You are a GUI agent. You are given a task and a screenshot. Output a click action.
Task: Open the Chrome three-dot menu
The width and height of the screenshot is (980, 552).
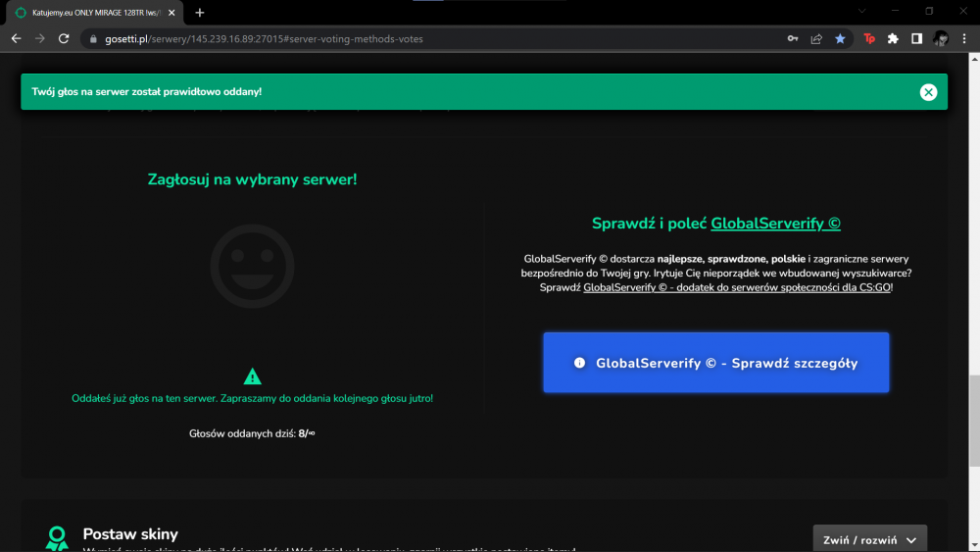click(964, 39)
